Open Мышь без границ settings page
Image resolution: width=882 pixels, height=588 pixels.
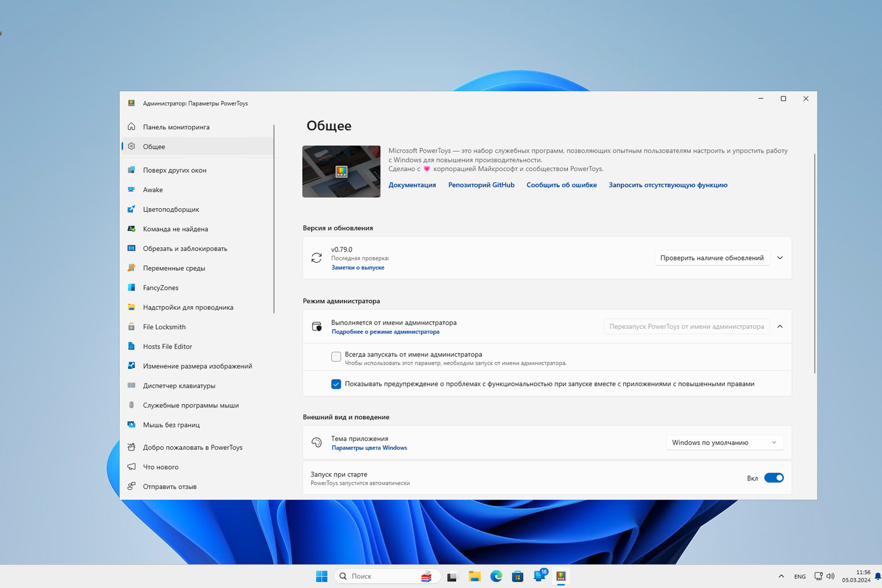tap(198, 425)
